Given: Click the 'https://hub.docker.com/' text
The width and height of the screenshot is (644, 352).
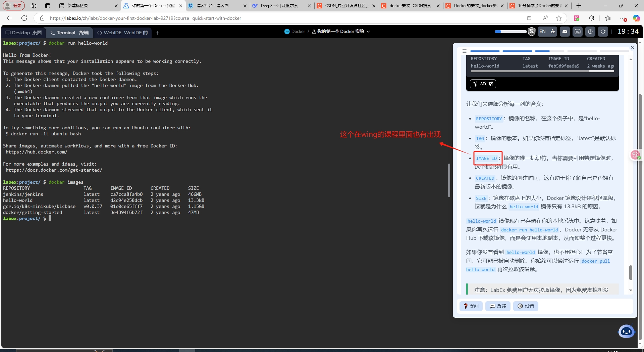Looking at the screenshot, I should pos(37,152).
